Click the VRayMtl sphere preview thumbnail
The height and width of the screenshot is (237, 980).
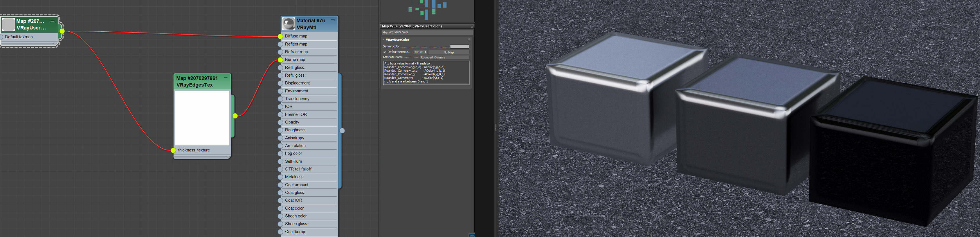[288, 24]
